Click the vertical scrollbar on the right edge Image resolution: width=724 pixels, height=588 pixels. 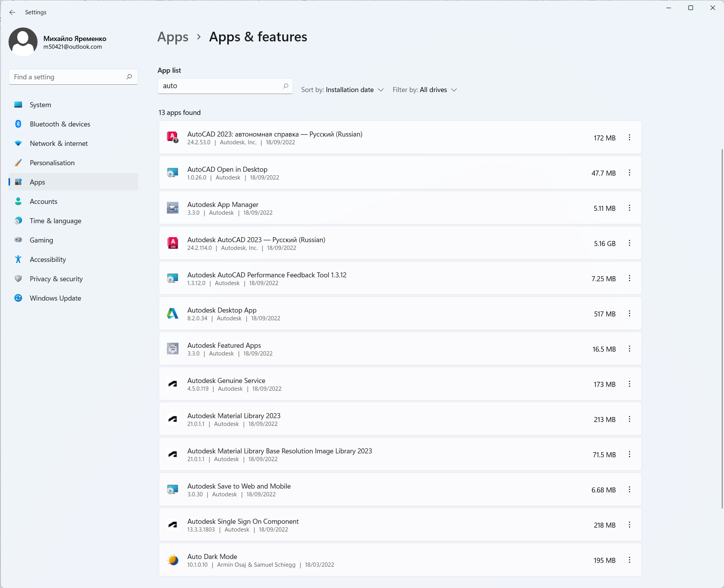(722, 329)
